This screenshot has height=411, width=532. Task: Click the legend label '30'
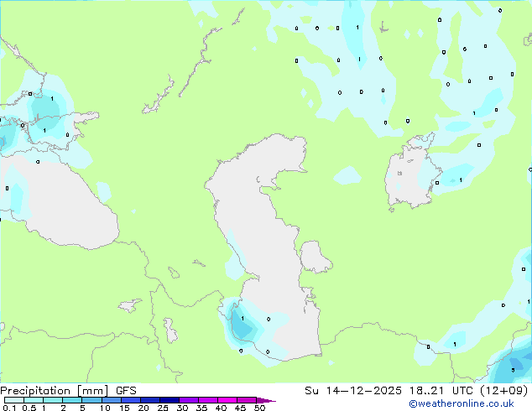182,408
